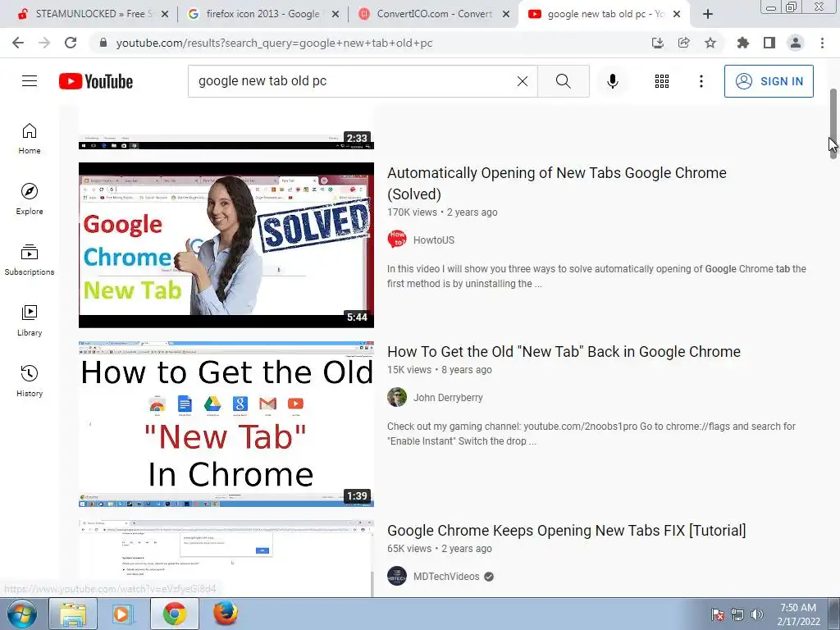Click the YouTube logo
Screen dimensions: 840x630
click(96, 81)
